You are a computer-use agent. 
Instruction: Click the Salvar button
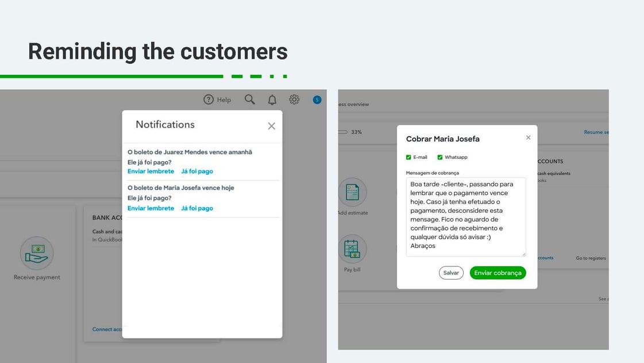(451, 273)
